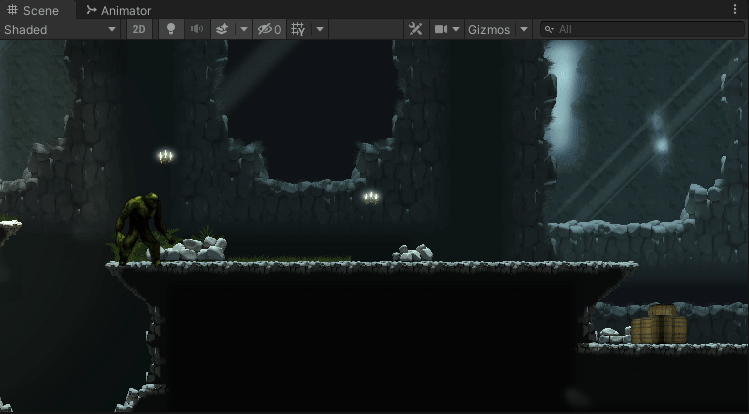Screen dimensions: 749x414
Task: Expand the grid settings dropdown arrow
Action: [x=320, y=30]
